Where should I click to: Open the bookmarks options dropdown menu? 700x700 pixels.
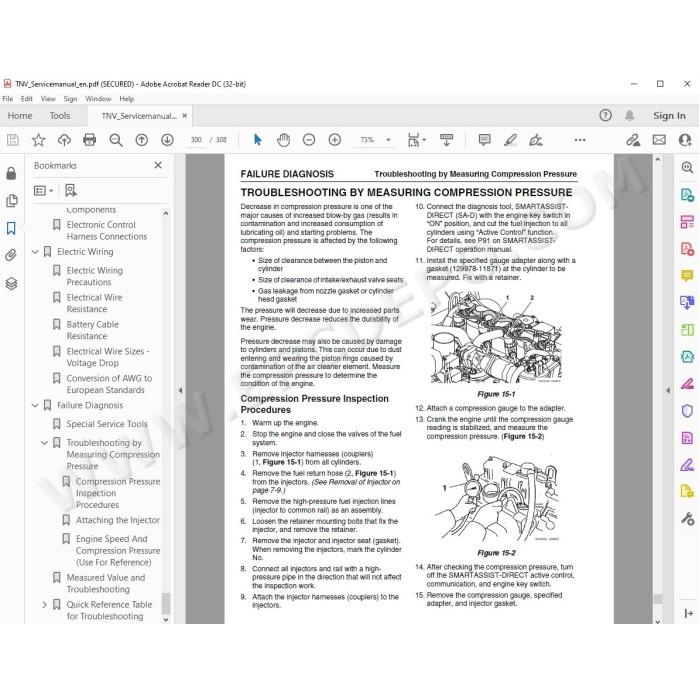[x=43, y=191]
